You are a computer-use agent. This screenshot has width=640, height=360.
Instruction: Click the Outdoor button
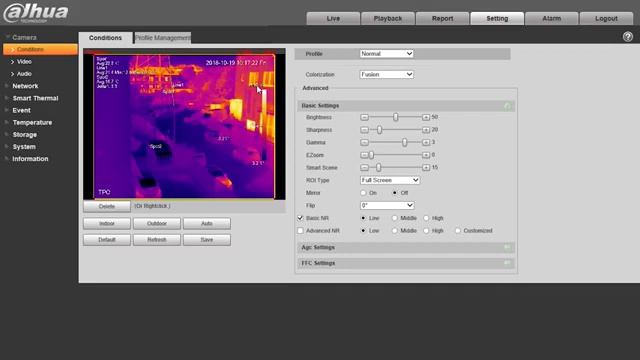tap(157, 224)
